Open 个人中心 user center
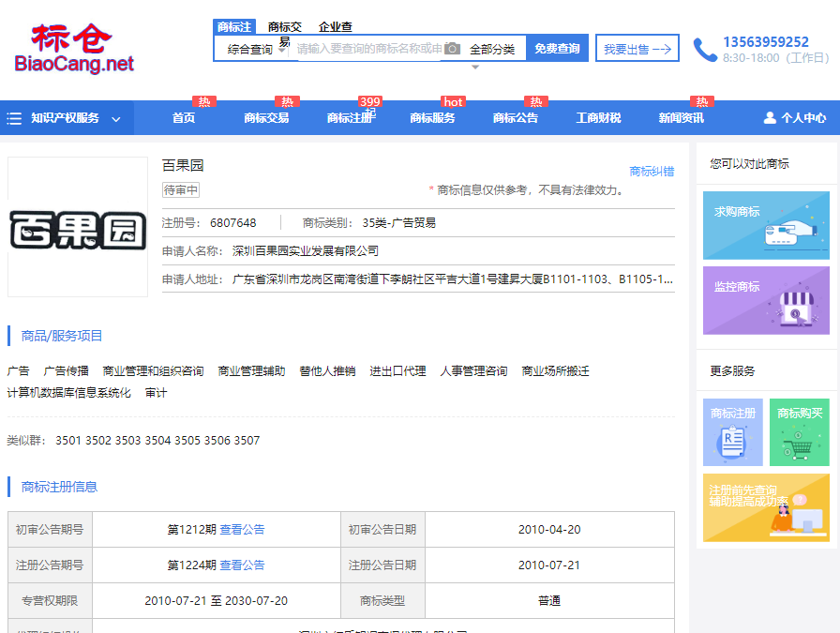 pyautogui.click(x=795, y=118)
